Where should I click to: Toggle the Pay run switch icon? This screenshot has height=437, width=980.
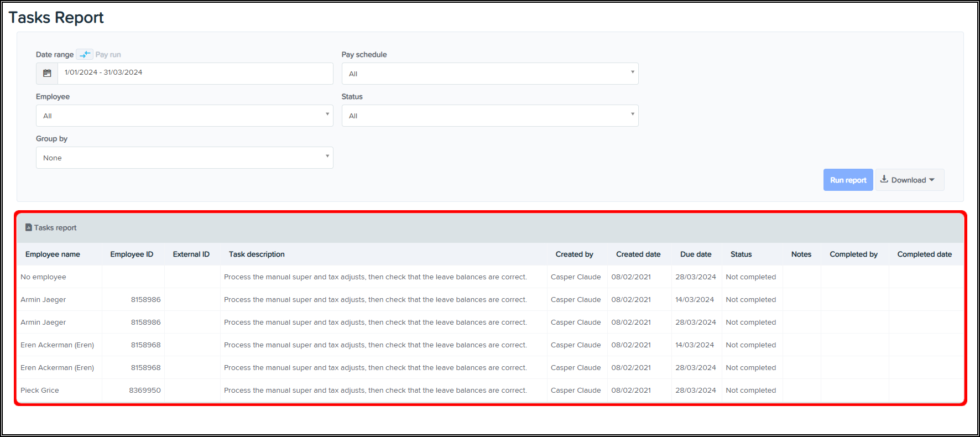85,54
